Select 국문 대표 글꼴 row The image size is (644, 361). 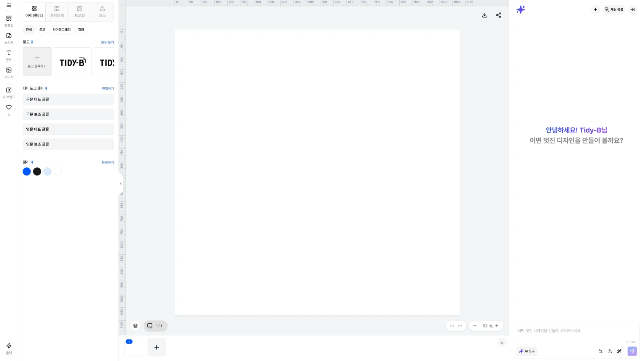click(68, 99)
